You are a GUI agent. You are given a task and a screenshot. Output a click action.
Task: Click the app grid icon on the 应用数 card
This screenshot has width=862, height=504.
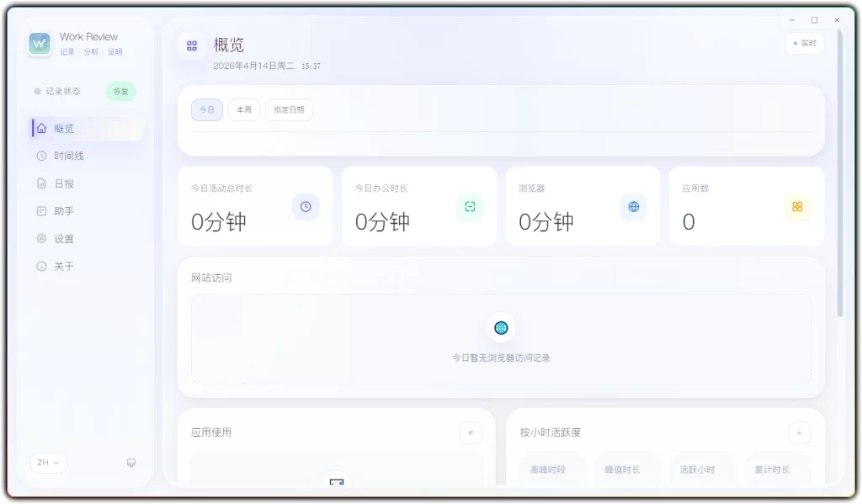[x=796, y=207]
